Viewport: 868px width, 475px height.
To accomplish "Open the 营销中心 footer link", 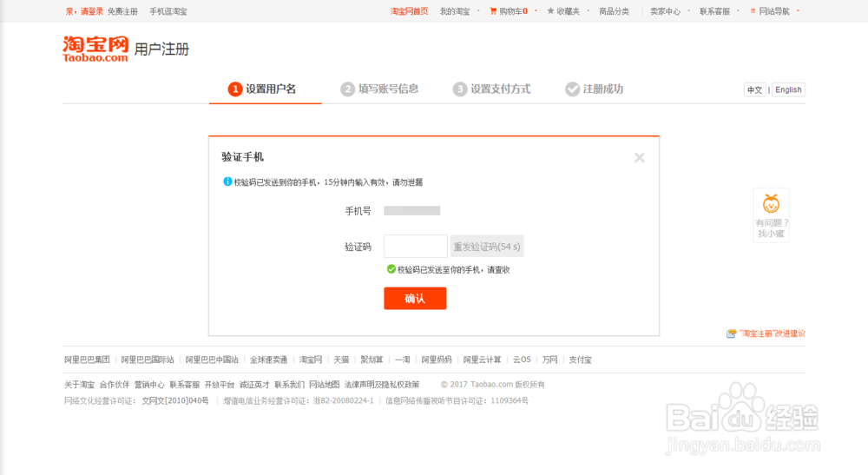I will point(149,385).
